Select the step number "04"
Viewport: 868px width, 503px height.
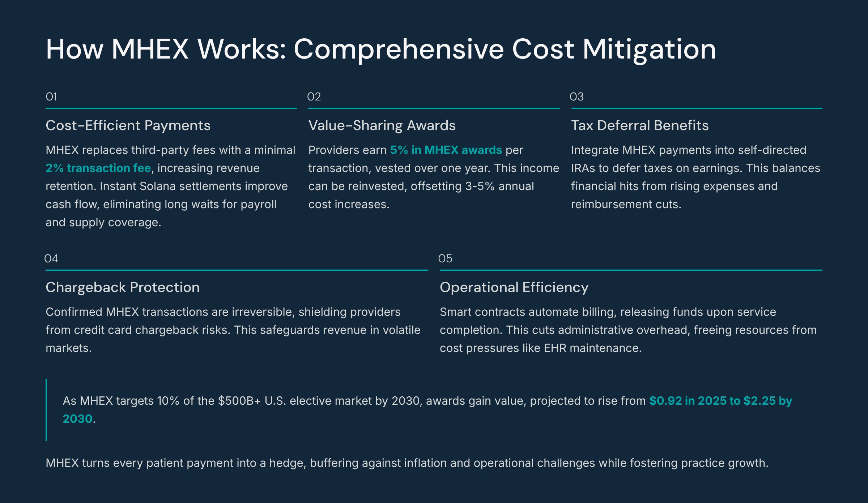click(x=51, y=258)
